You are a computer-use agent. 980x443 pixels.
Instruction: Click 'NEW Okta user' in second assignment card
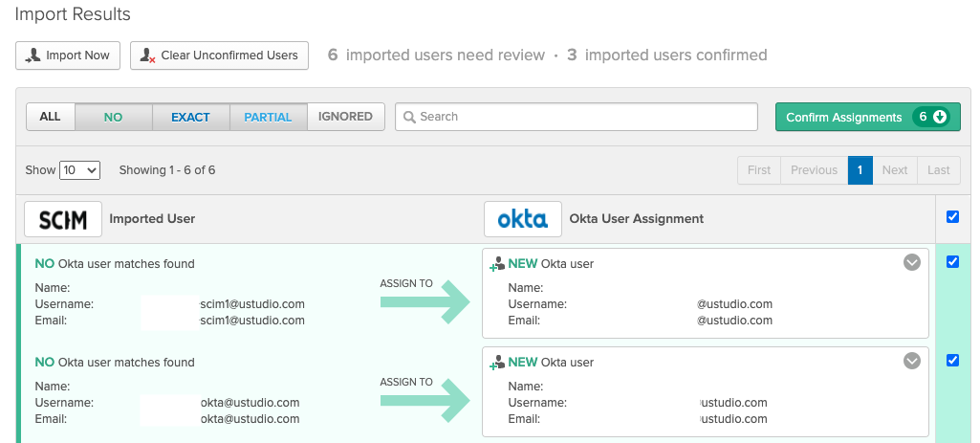[551, 363]
